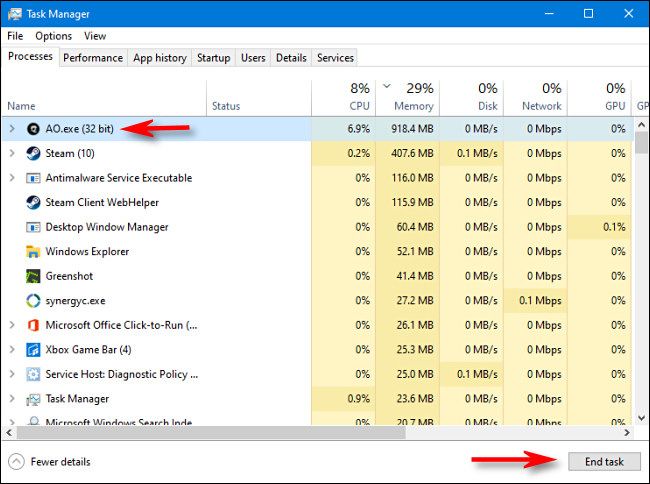
Task: Click the Microsoft Office Click-to-Run icon
Action: pos(33,325)
